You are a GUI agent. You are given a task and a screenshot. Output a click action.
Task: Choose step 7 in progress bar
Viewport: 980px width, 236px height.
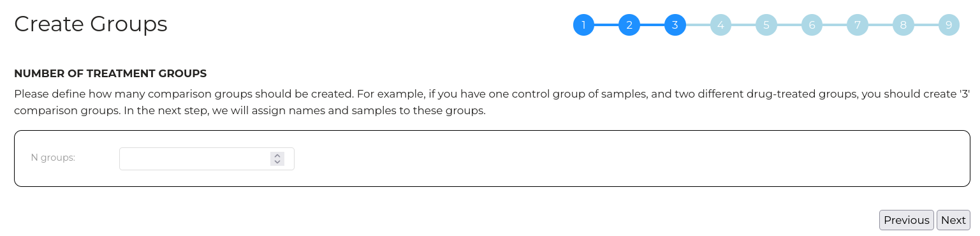pyautogui.click(x=858, y=25)
